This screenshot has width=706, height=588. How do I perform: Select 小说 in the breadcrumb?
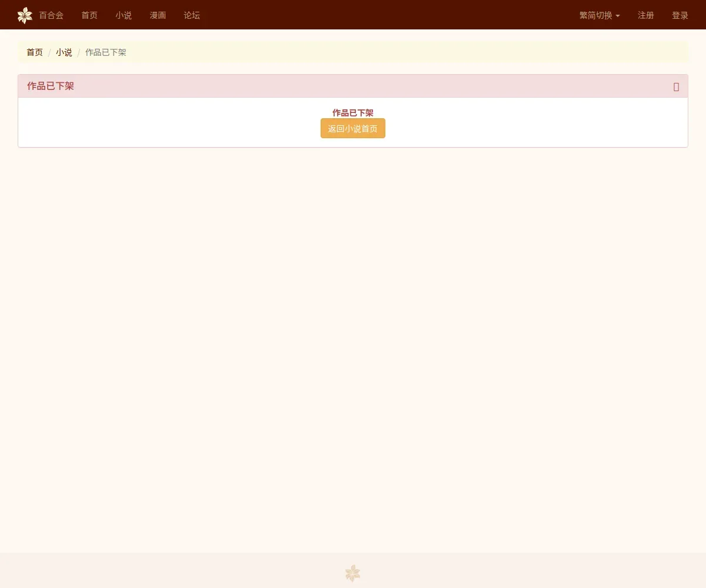pyautogui.click(x=64, y=52)
